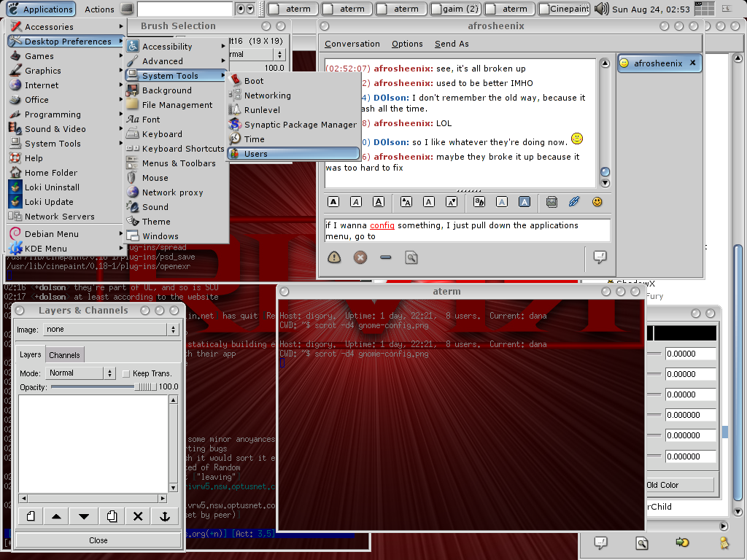Enable the Keep Trans. checkbox

coord(126,373)
